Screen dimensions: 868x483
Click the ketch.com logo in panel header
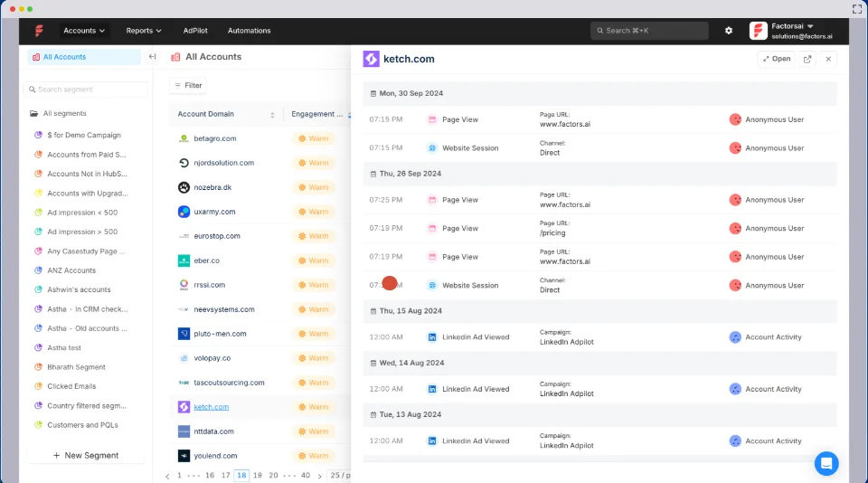[371, 59]
